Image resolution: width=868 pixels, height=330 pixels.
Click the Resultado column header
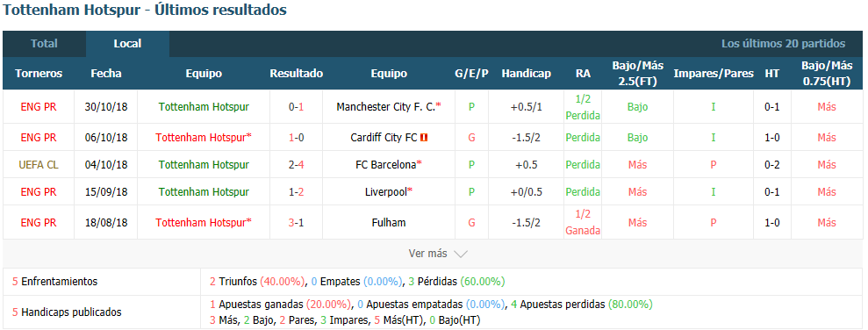296,74
